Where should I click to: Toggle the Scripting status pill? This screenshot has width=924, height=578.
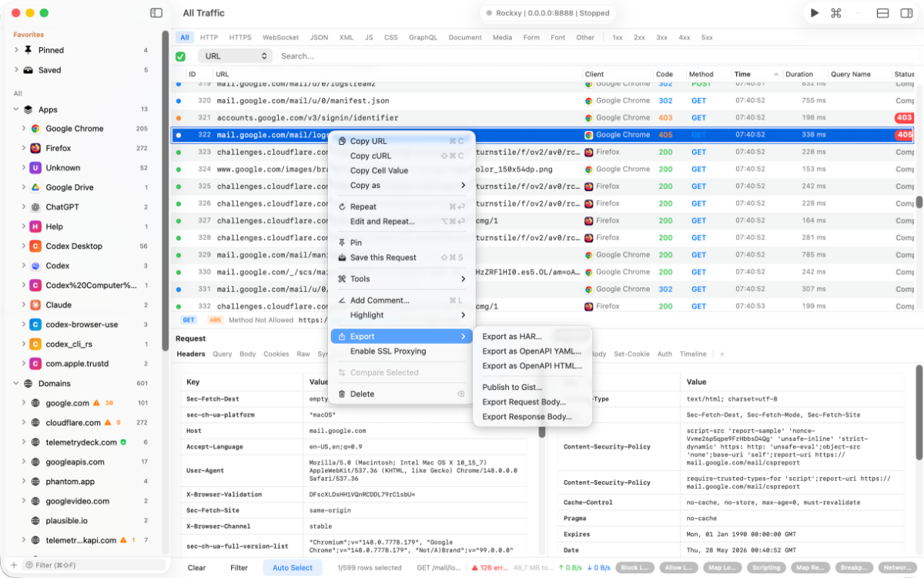pos(766,568)
